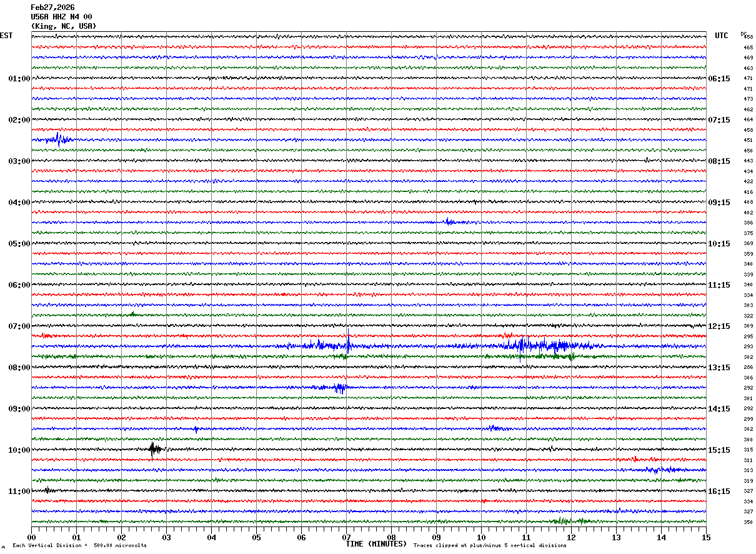
Task: Click the DC value '443'
Action: coord(748,161)
